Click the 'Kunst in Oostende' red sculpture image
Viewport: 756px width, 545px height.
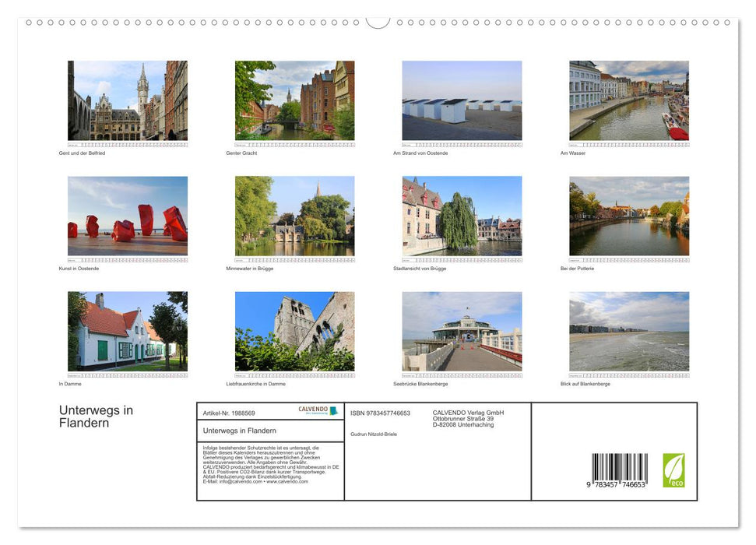pyautogui.click(x=127, y=216)
